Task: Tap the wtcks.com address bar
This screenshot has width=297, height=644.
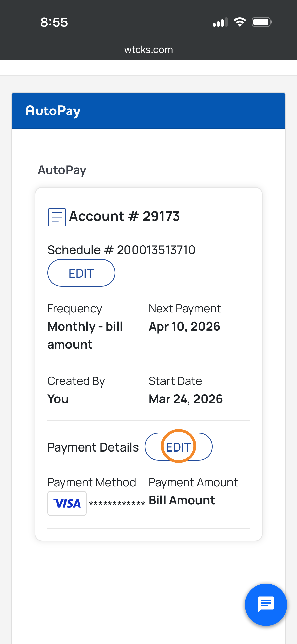Action: 148,50
